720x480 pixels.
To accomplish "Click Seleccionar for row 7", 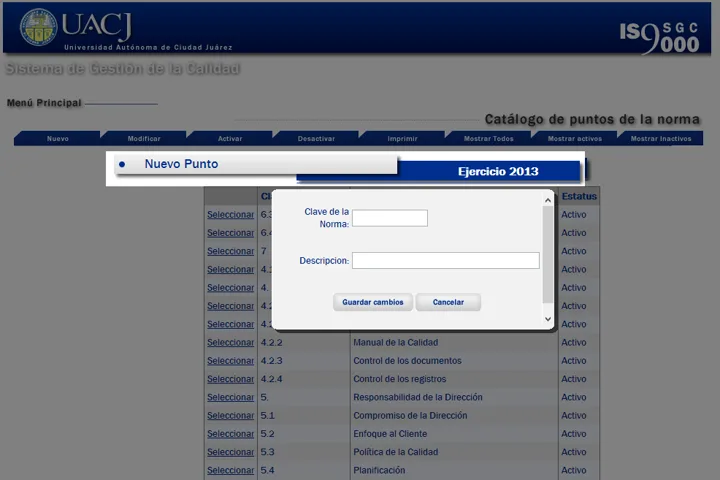I will (231, 251).
